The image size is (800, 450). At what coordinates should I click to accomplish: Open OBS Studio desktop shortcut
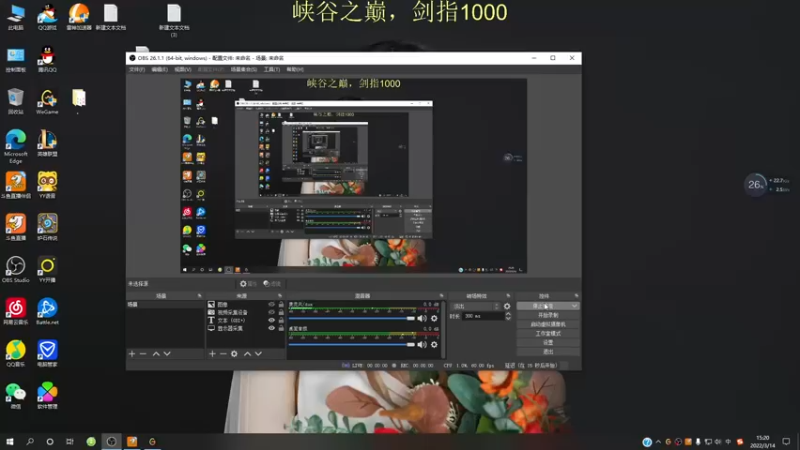point(16,269)
